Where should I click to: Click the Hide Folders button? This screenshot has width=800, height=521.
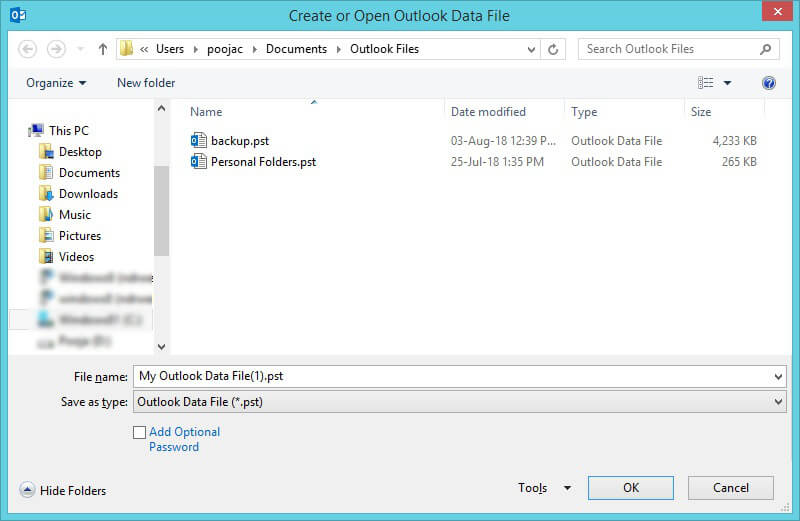63,490
